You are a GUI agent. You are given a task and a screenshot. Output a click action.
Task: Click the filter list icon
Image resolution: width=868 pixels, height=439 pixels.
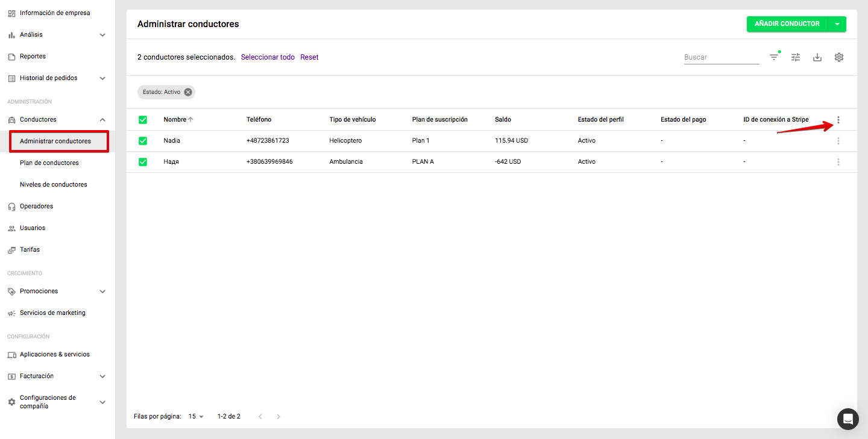click(x=774, y=57)
